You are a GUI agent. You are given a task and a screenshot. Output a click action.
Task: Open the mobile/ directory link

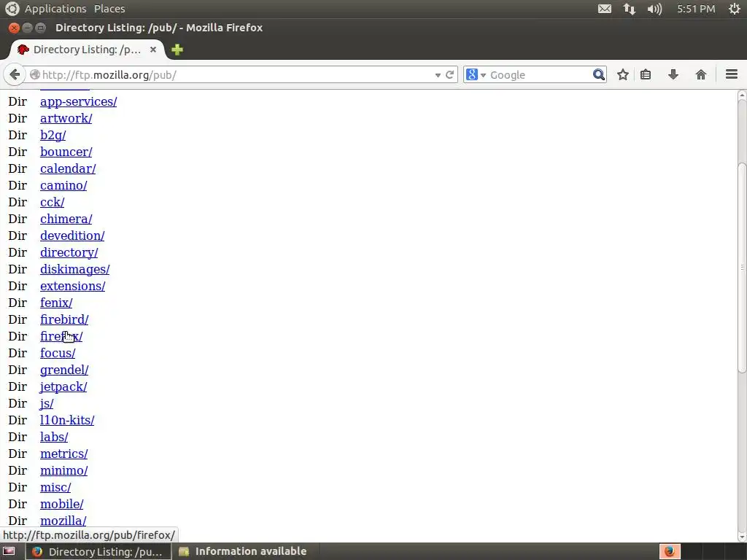pos(62,504)
